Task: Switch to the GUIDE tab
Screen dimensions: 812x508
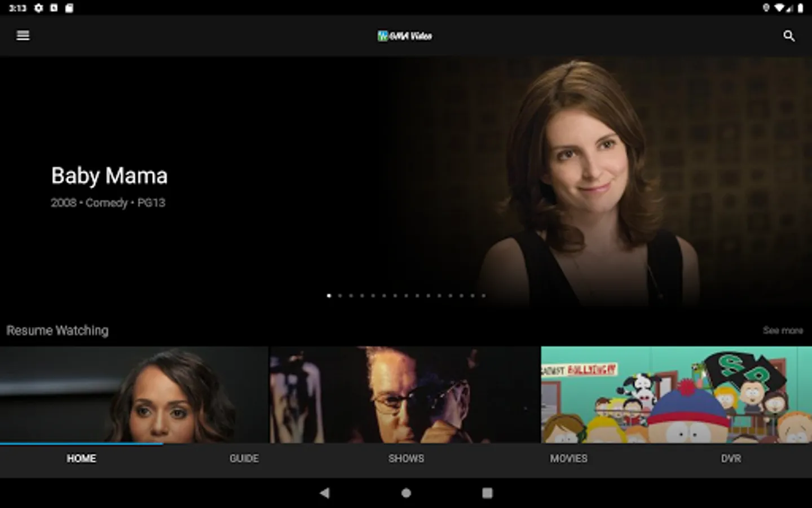Action: pos(244,458)
